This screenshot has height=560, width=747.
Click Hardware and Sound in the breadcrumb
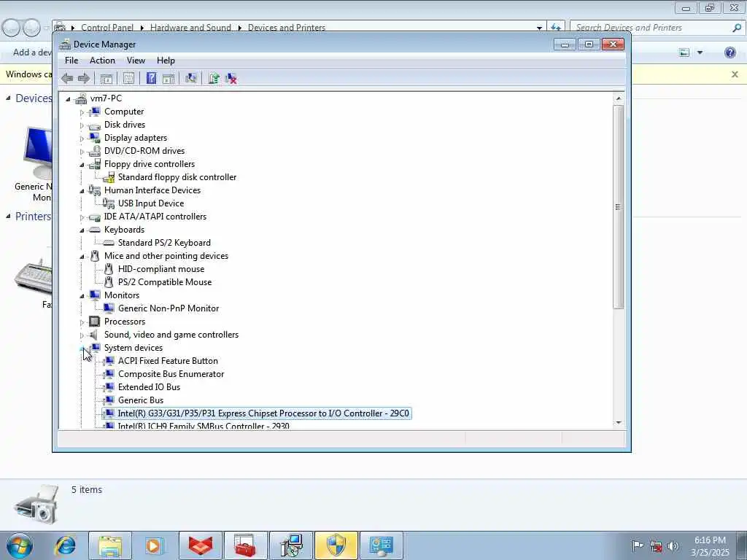[x=190, y=28]
